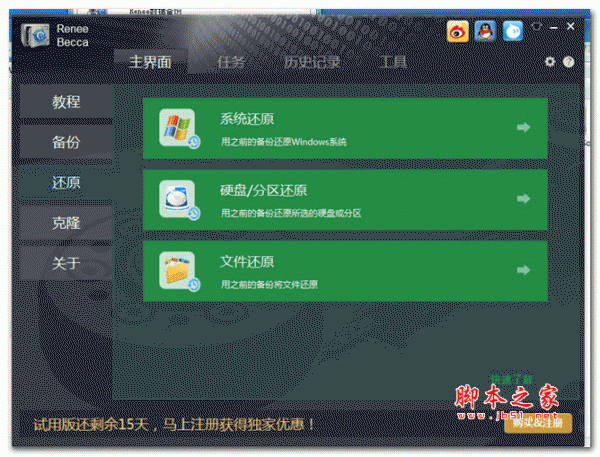
Task: Open the Weibo share icon
Action: (x=457, y=31)
